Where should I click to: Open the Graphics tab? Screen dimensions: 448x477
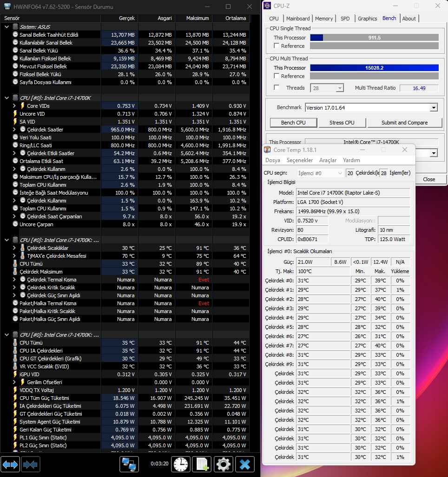pyautogui.click(x=367, y=19)
